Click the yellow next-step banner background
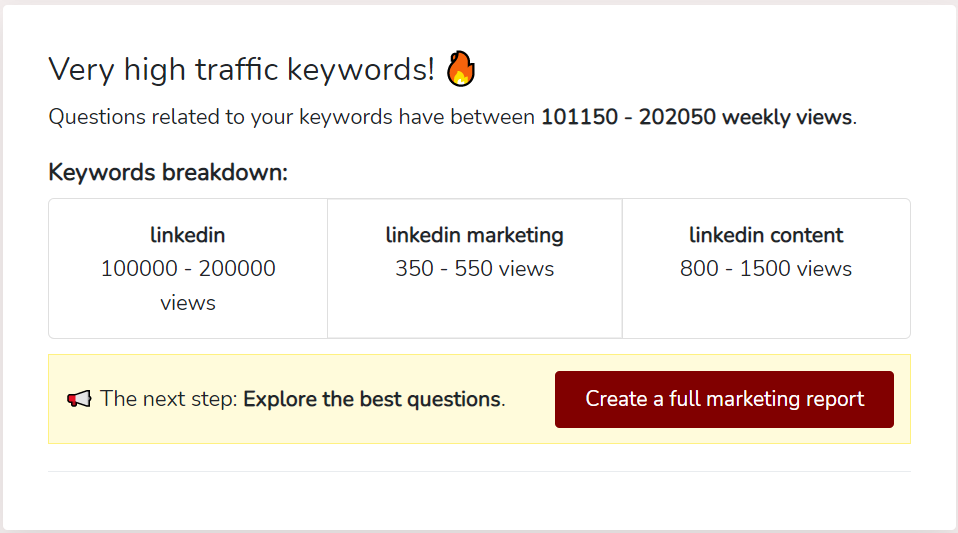Viewport: 958px width, 533px height. point(480,399)
